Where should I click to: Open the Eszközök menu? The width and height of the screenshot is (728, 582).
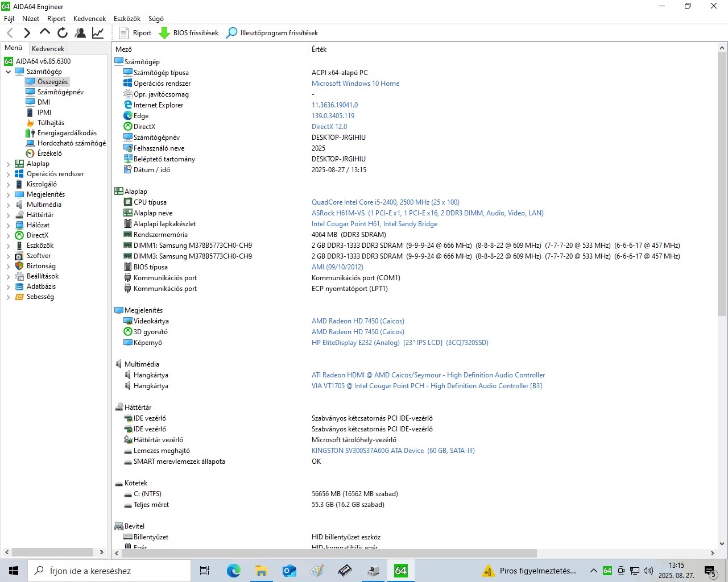[x=127, y=19]
